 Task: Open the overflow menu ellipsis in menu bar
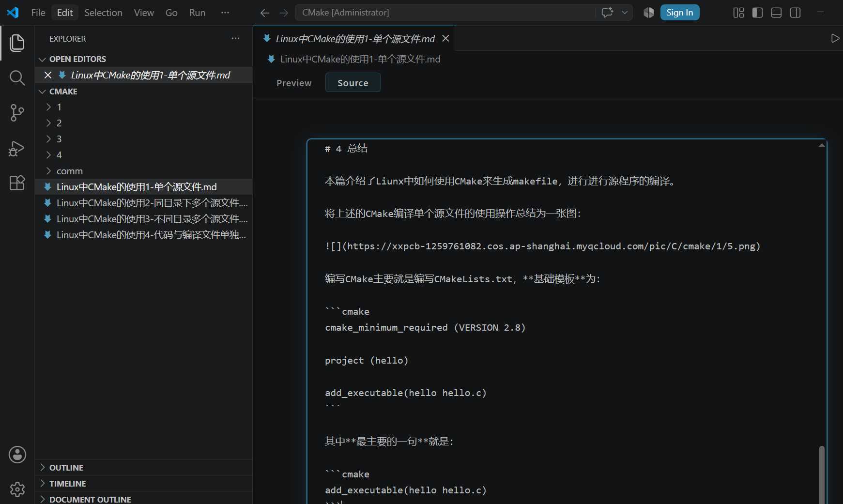(x=225, y=13)
